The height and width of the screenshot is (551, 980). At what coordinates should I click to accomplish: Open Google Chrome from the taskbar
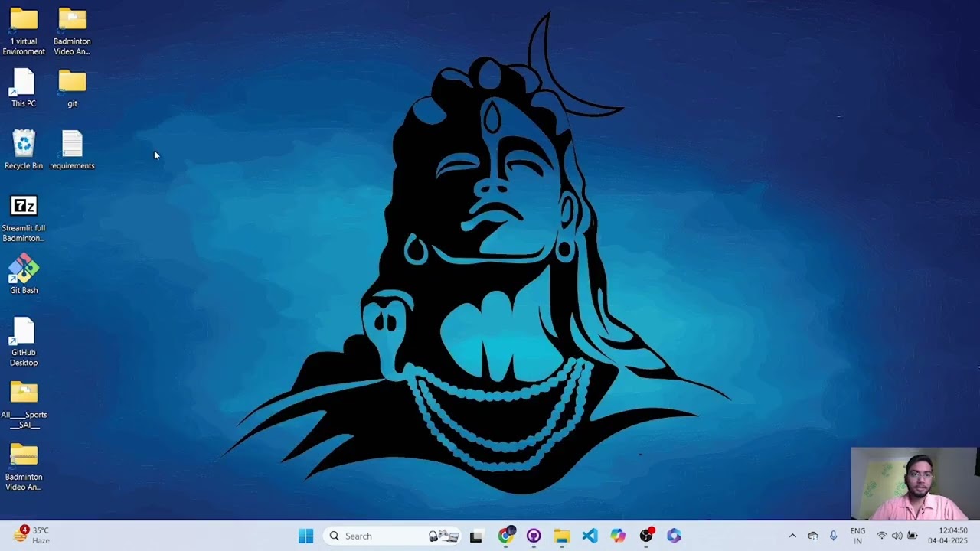pyautogui.click(x=505, y=536)
